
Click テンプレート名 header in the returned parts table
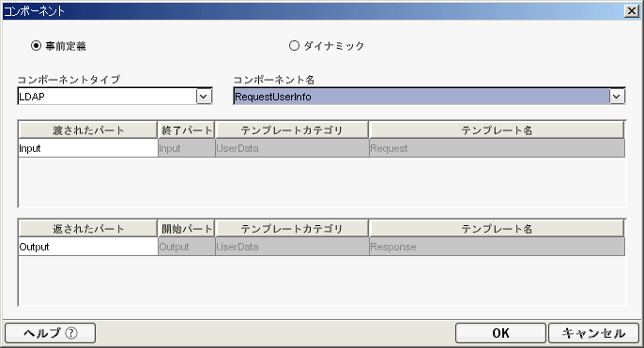(x=497, y=229)
